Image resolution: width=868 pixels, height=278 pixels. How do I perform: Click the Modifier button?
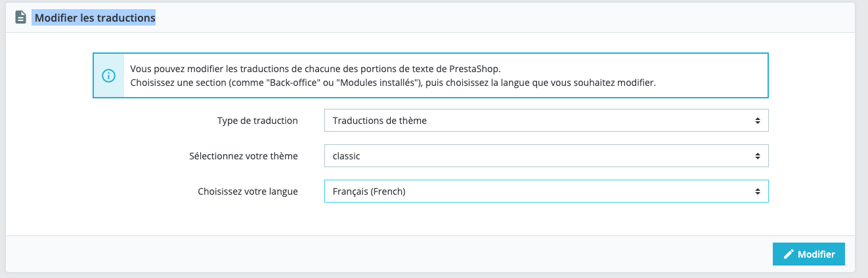809,254
